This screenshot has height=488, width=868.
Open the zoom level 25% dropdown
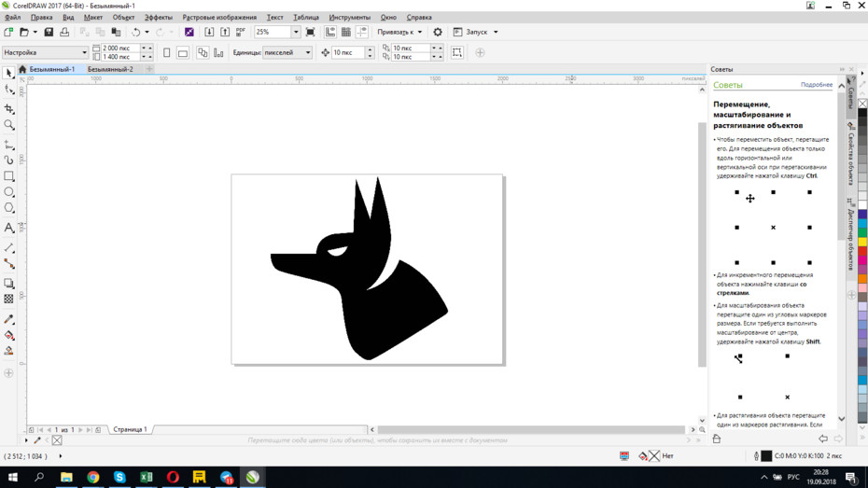tap(296, 32)
